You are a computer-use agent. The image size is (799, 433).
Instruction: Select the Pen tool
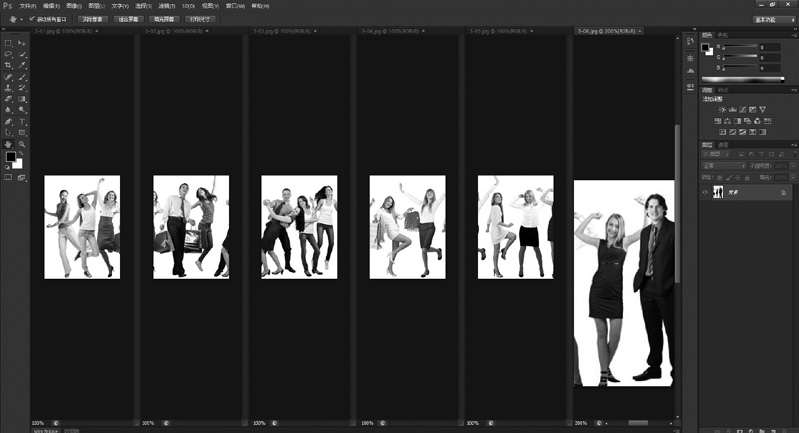tap(8, 122)
